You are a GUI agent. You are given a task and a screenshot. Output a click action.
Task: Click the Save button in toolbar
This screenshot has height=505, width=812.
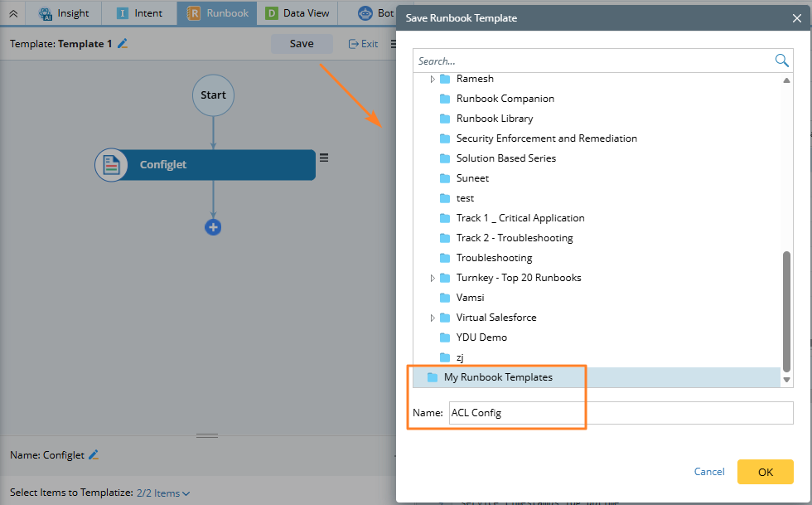pos(302,44)
